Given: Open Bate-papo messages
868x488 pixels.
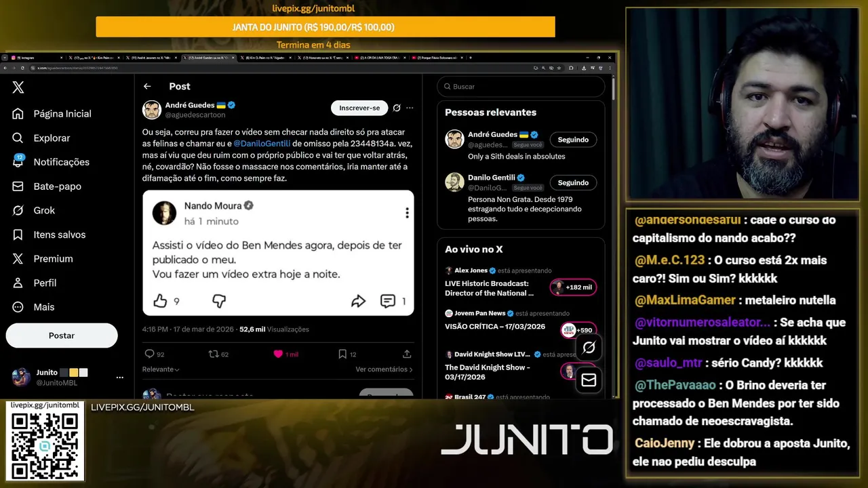Looking at the screenshot, I should tap(47, 186).
